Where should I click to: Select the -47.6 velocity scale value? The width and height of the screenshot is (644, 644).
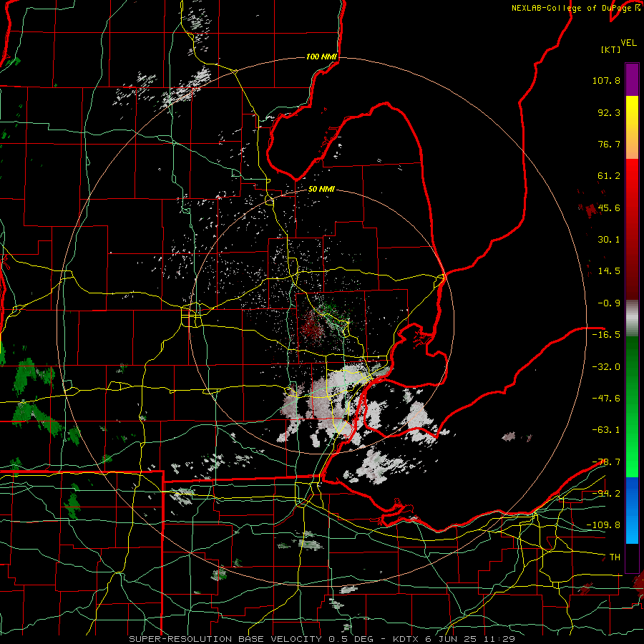click(x=606, y=399)
